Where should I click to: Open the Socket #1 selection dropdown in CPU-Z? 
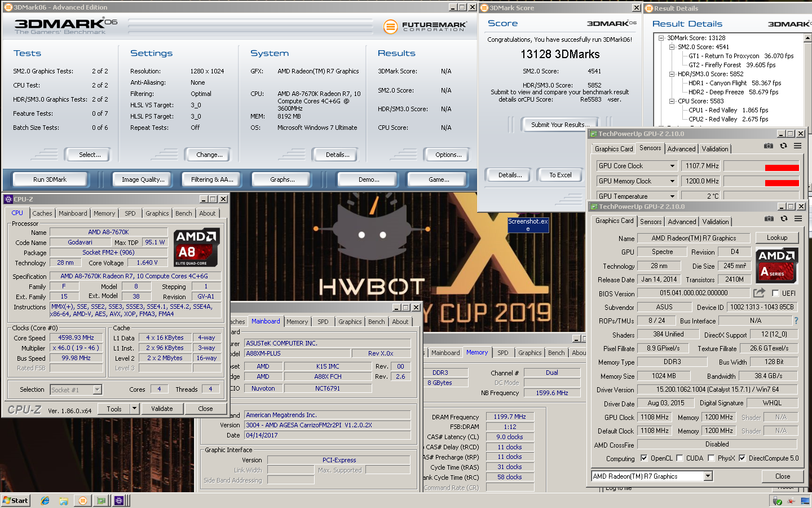click(97, 389)
